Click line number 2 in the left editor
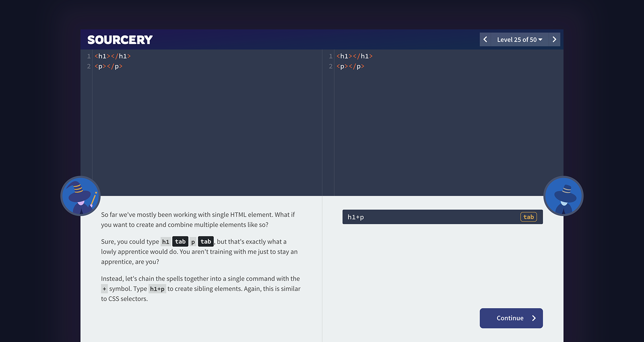 pos(89,66)
